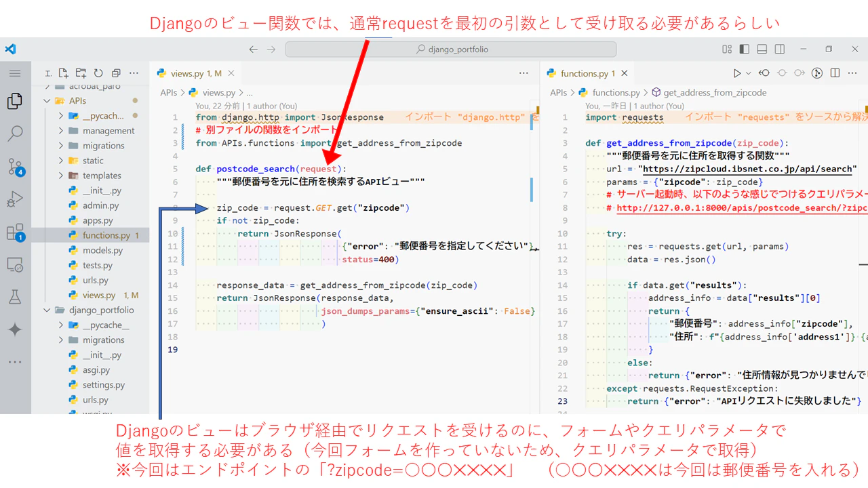The image size is (868, 488).
Task: Open the Explorer view in activity bar
Action: click(15, 101)
